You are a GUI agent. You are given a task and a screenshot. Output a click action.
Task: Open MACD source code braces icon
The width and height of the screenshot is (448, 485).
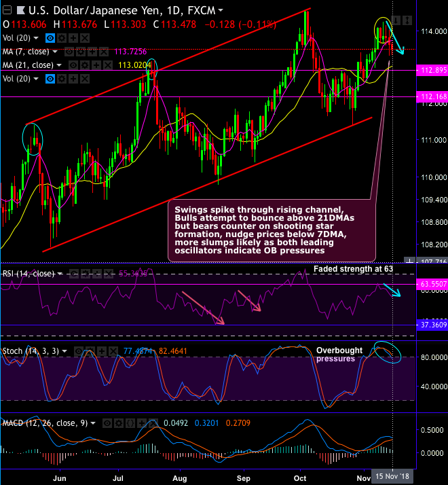tap(130, 423)
